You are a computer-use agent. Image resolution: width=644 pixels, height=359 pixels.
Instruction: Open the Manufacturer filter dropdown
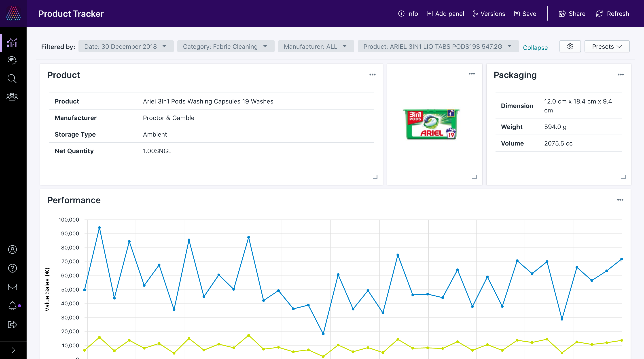pos(316,46)
